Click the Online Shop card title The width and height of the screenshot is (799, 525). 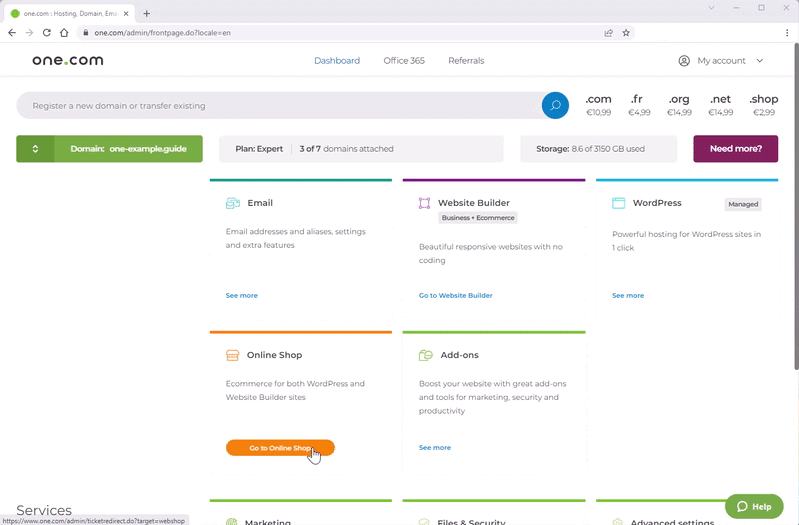click(274, 355)
